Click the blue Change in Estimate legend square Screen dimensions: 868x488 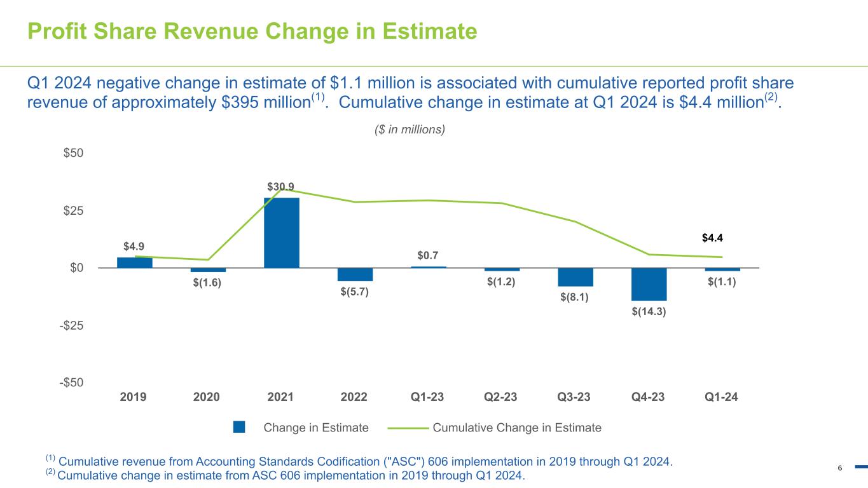pyautogui.click(x=239, y=428)
